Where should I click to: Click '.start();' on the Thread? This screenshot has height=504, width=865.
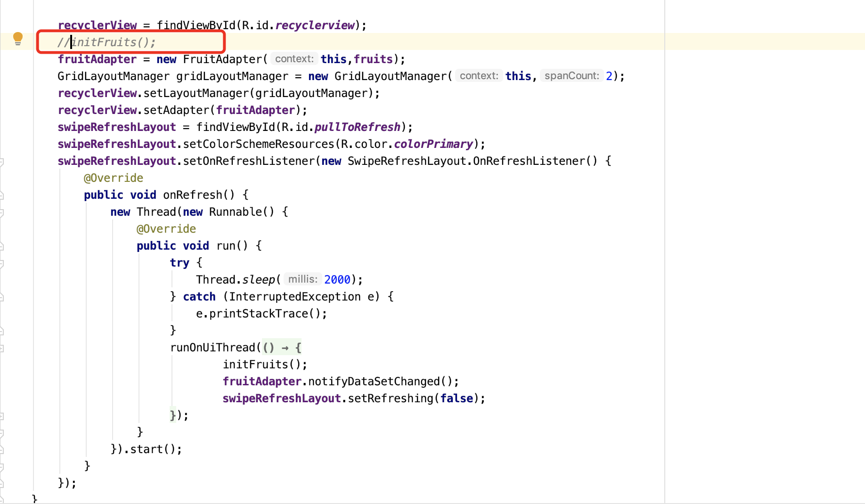pyautogui.click(x=153, y=449)
